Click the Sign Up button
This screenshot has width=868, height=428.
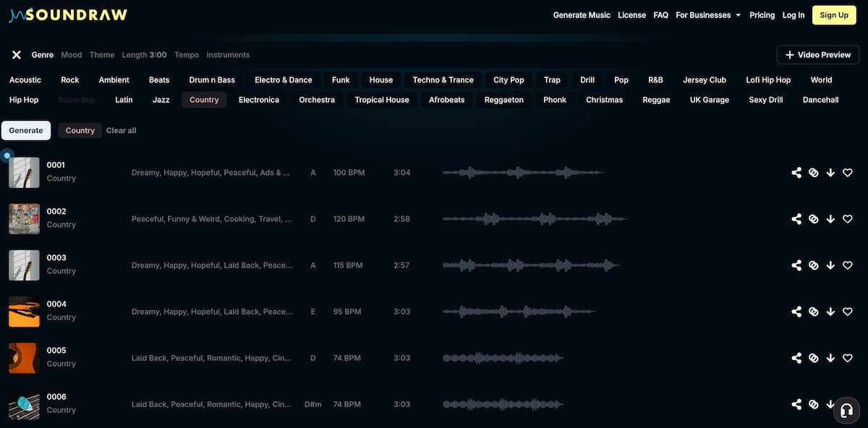[x=834, y=15]
